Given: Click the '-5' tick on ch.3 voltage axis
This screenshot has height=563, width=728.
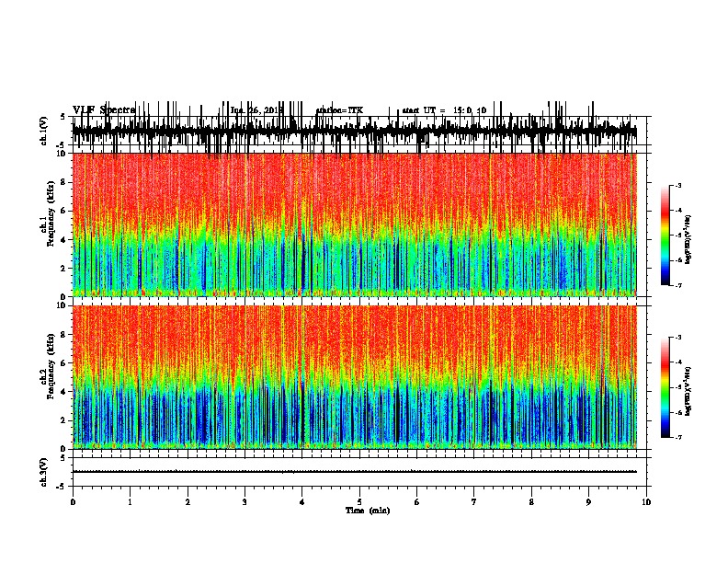Looking at the screenshot, I should (x=62, y=487).
